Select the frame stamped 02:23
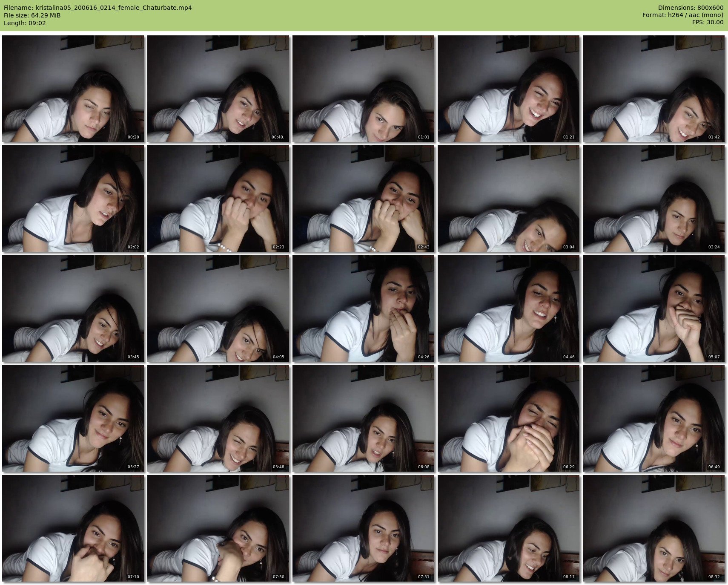Screen dimensions: 728x585 tap(218, 199)
